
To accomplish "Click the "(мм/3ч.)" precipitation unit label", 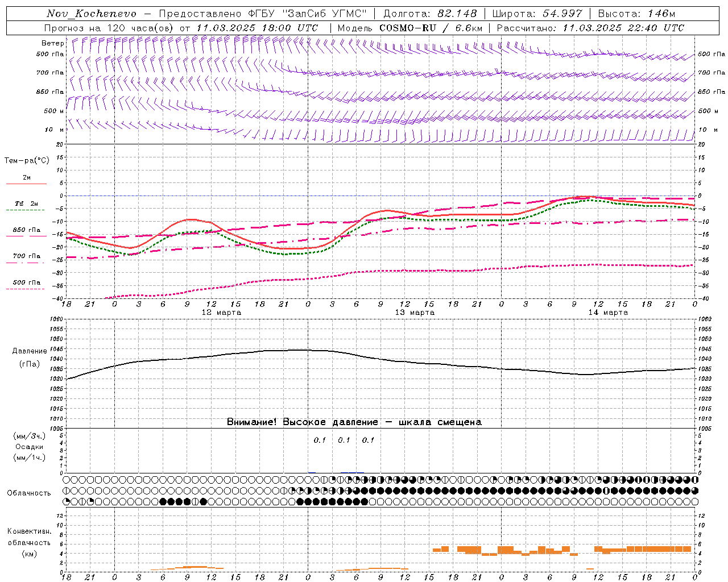I will point(30,436).
